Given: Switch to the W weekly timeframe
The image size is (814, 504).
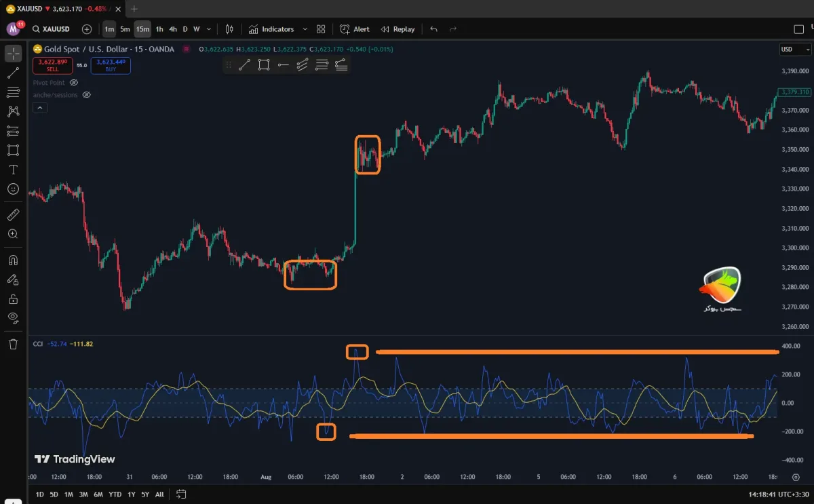Looking at the screenshot, I should pyautogui.click(x=196, y=29).
